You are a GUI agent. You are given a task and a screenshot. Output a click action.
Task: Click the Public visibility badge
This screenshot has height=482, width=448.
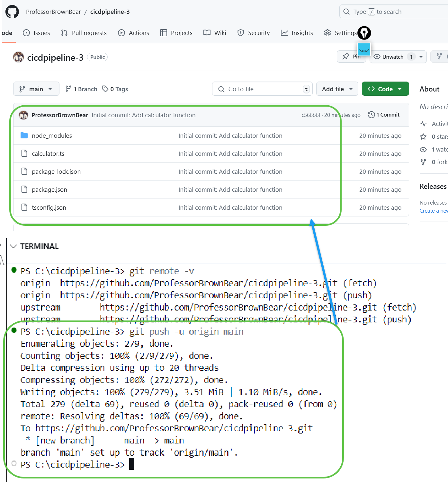(97, 57)
